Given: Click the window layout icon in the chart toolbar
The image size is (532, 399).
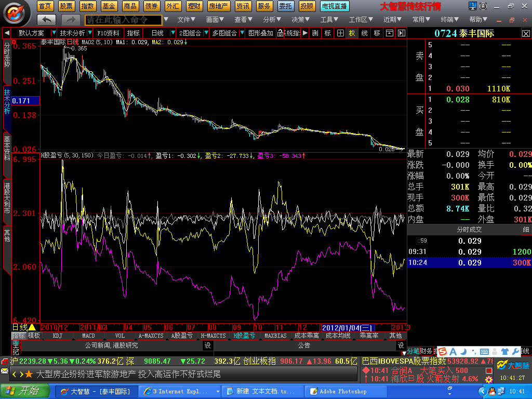Looking at the screenshot, I should pos(390,33).
